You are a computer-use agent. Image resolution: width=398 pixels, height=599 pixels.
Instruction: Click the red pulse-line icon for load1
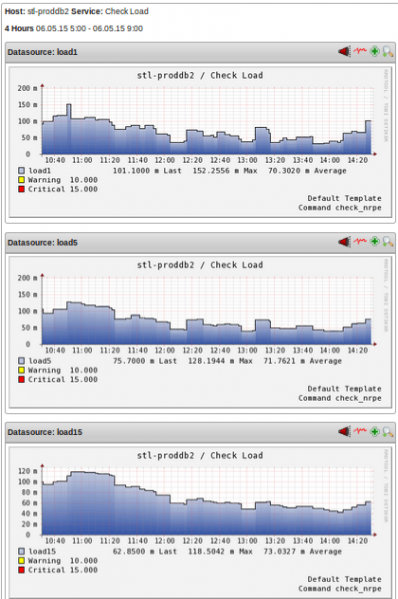(x=360, y=50)
